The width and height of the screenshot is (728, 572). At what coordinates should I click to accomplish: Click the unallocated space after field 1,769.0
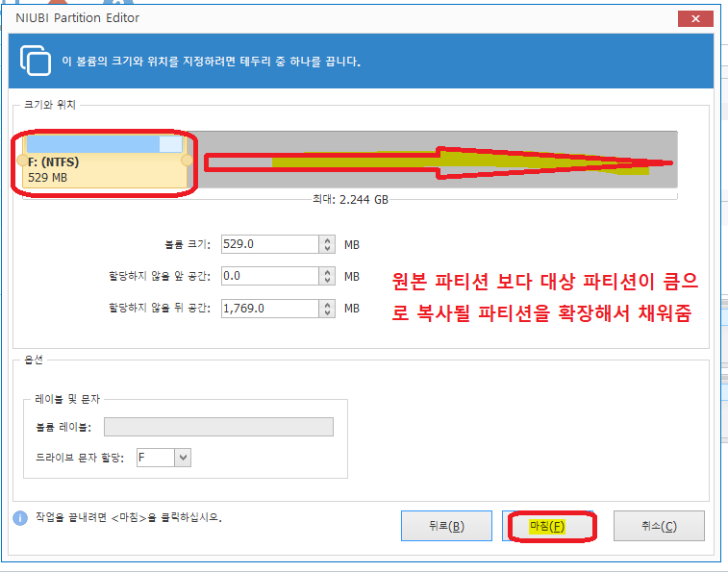[x=269, y=309]
